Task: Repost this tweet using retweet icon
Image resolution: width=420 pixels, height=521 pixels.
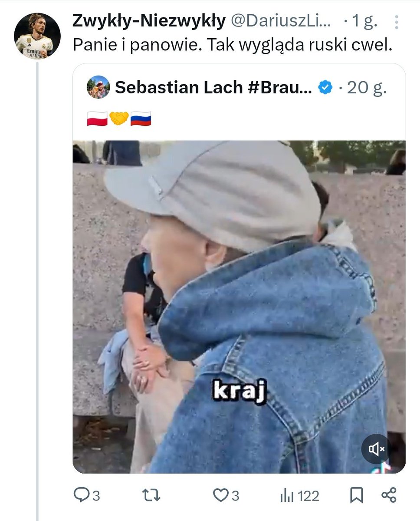Action: pyautogui.click(x=151, y=495)
